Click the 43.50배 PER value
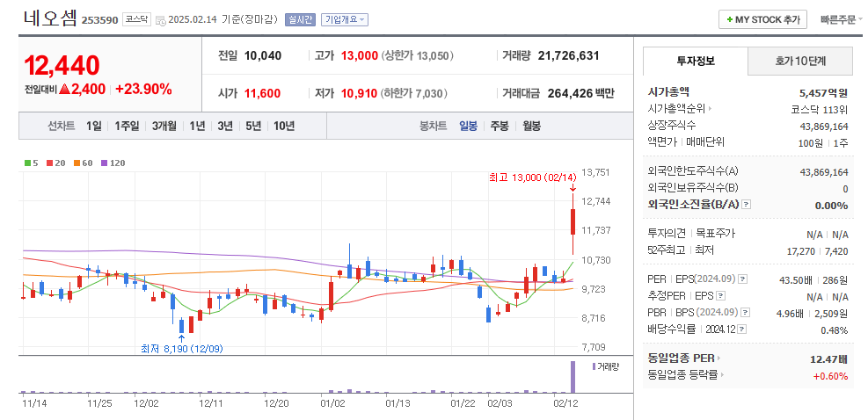This screenshot has width=868, height=420. pyautogui.click(x=794, y=279)
